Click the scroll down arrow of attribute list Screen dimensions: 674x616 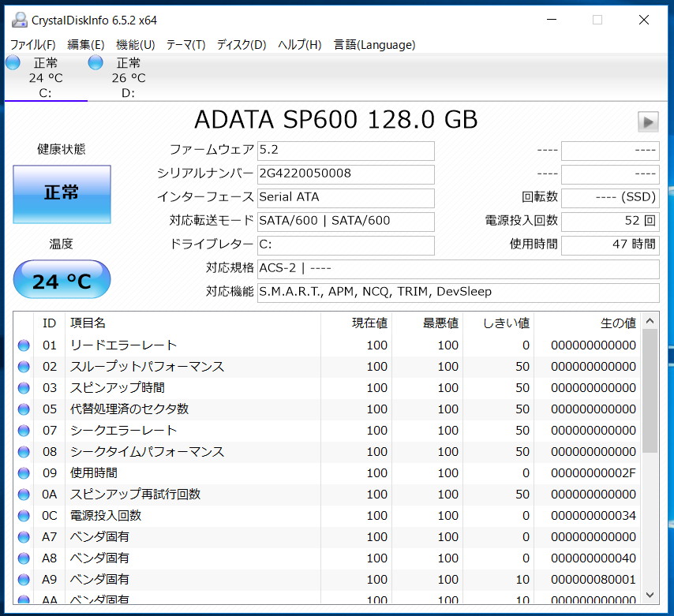click(x=650, y=595)
